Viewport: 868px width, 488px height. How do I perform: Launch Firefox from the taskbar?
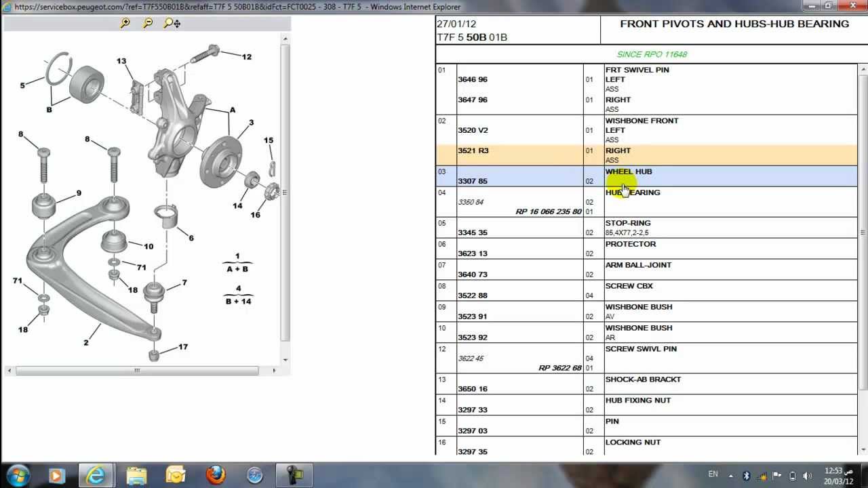click(x=216, y=474)
